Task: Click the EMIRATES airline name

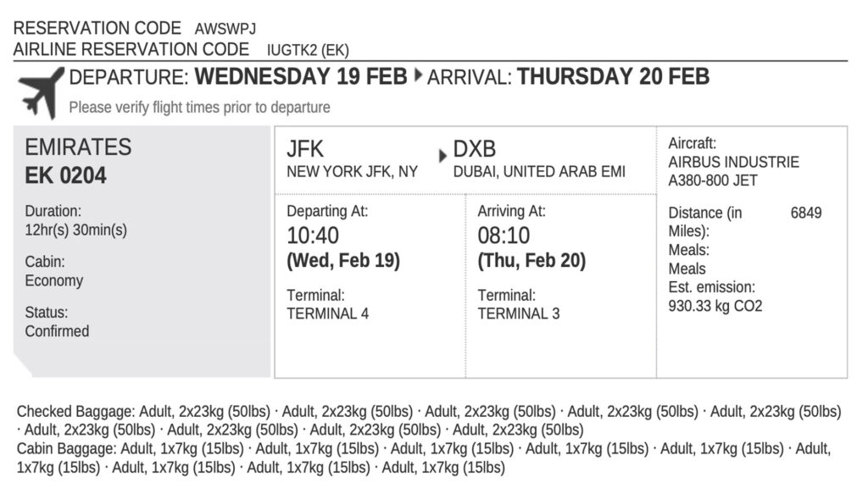Action: [x=78, y=147]
